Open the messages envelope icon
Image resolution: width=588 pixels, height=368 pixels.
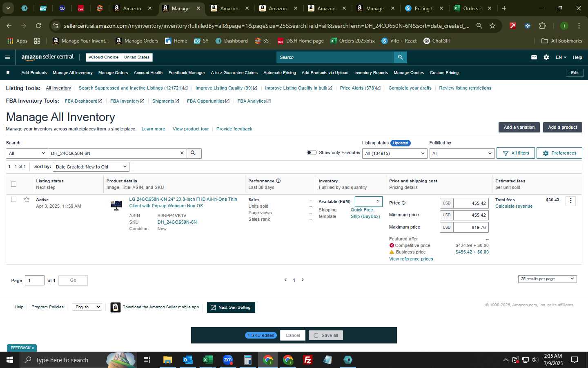click(x=534, y=57)
